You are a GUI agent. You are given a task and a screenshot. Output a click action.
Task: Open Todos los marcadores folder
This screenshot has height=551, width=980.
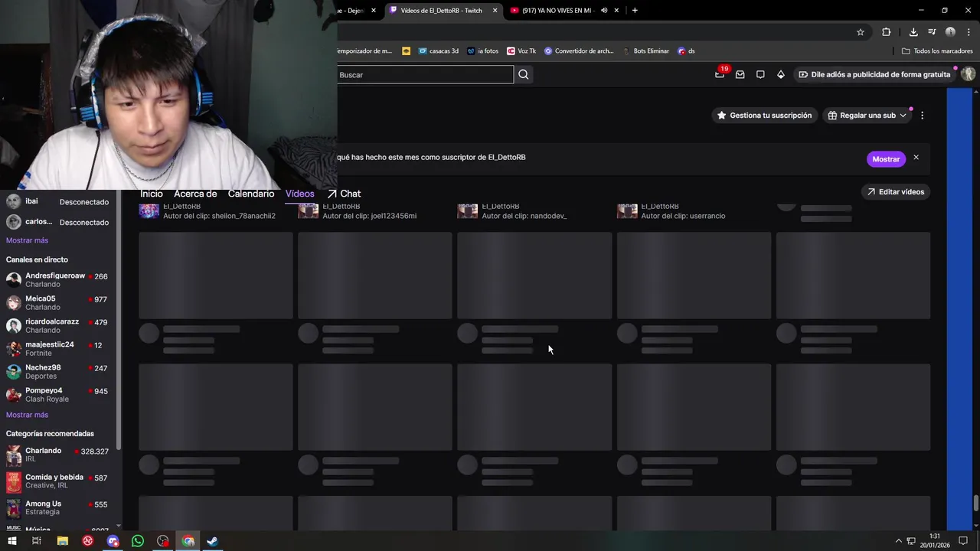[937, 51]
